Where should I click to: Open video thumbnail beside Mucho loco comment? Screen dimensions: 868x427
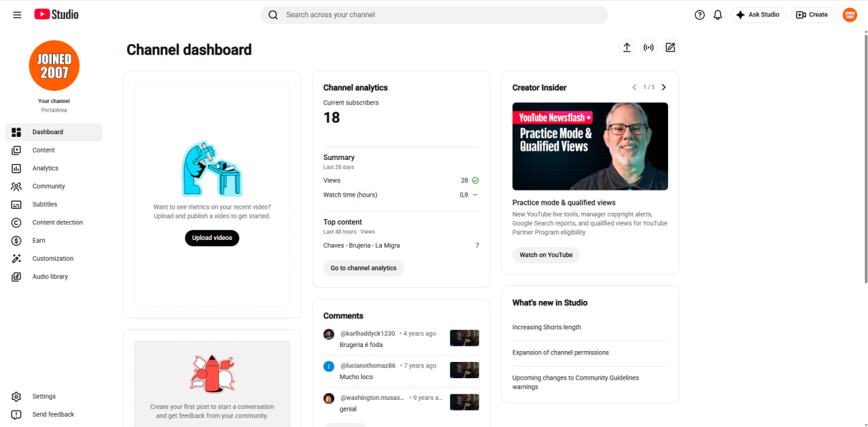pyautogui.click(x=465, y=370)
